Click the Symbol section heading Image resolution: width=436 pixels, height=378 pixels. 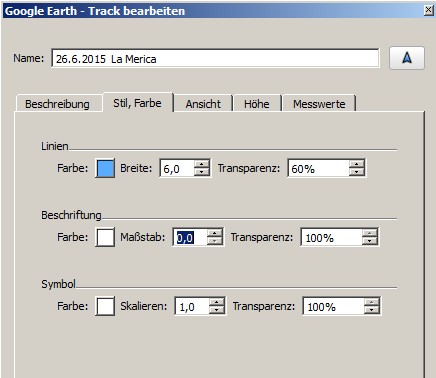pyautogui.click(x=58, y=284)
